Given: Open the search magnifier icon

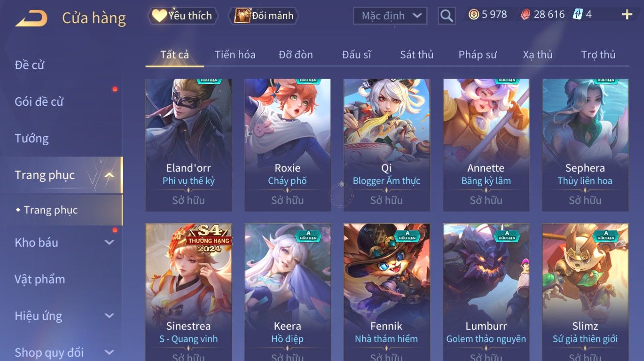Looking at the screenshot, I should (447, 16).
